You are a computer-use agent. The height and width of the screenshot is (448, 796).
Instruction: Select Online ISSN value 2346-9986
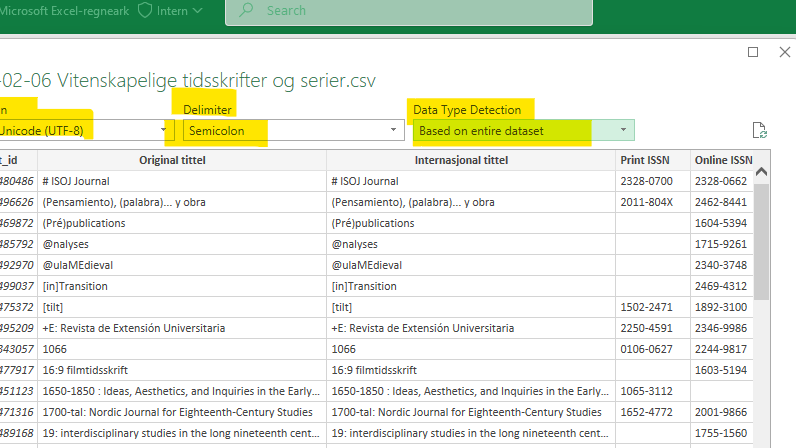(721, 328)
